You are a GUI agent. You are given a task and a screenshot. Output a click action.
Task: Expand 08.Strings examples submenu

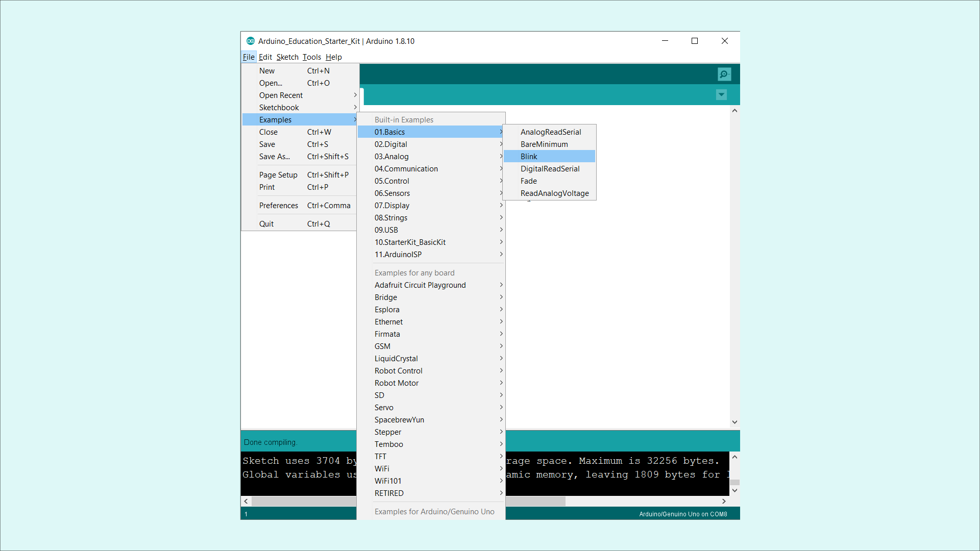[431, 218]
